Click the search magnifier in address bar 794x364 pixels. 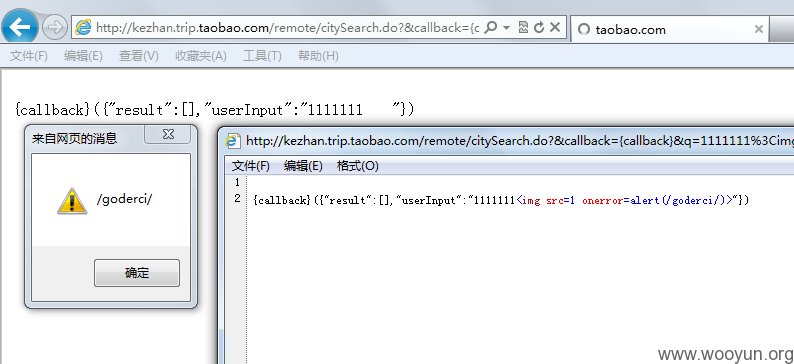pos(490,28)
